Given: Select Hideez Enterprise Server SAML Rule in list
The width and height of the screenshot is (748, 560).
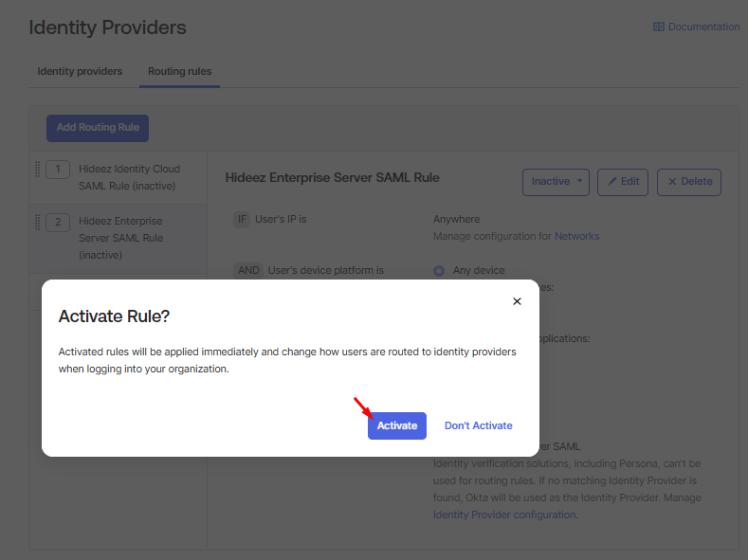Looking at the screenshot, I should pyautogui.click(x=121, y=238).
